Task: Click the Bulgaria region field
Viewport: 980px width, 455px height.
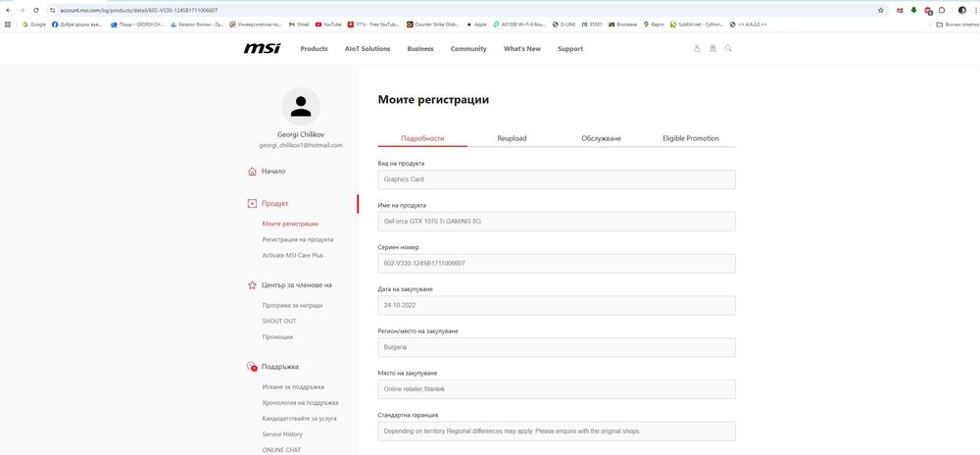Action: (x=557, y=347)
